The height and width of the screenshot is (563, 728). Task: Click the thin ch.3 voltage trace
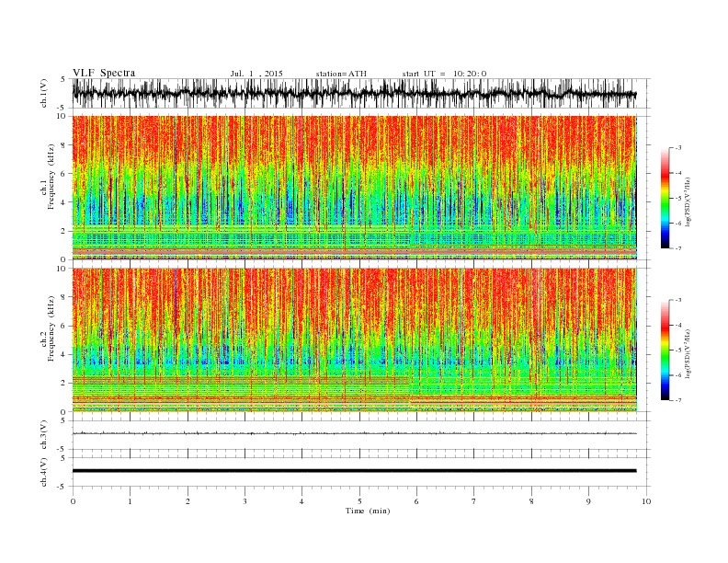pyautogui.click(x=354, y=433)
